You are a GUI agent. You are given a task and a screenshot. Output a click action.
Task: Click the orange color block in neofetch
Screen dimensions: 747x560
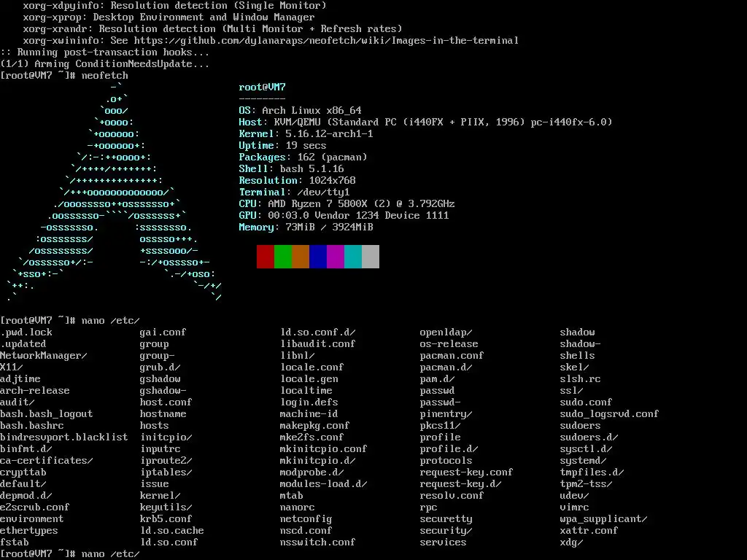tap(301, 257)
